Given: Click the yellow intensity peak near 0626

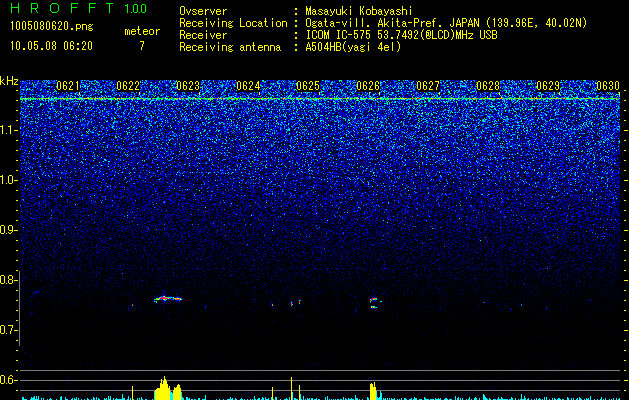Looking at the screenshot, I should (x=373, y=391).
